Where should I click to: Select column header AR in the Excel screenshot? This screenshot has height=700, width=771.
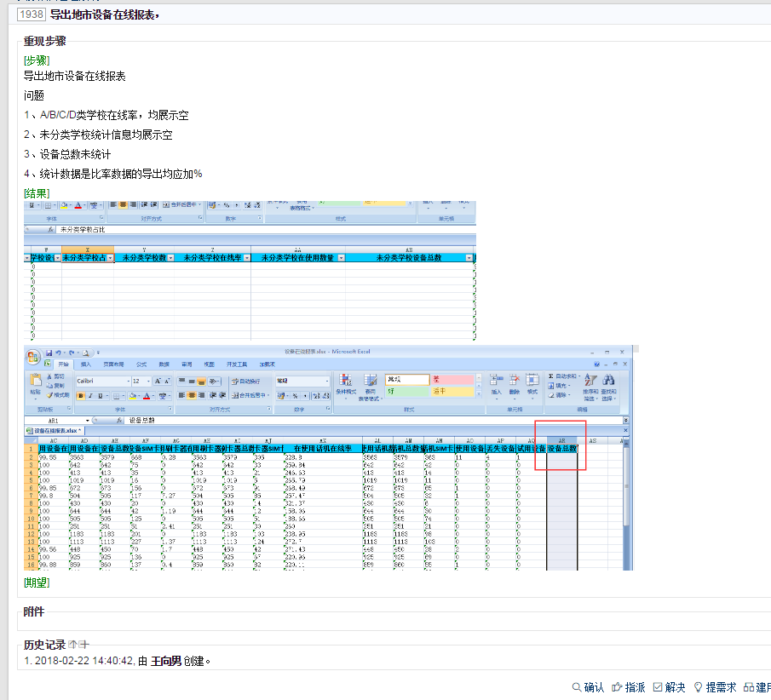coord(562,441)
